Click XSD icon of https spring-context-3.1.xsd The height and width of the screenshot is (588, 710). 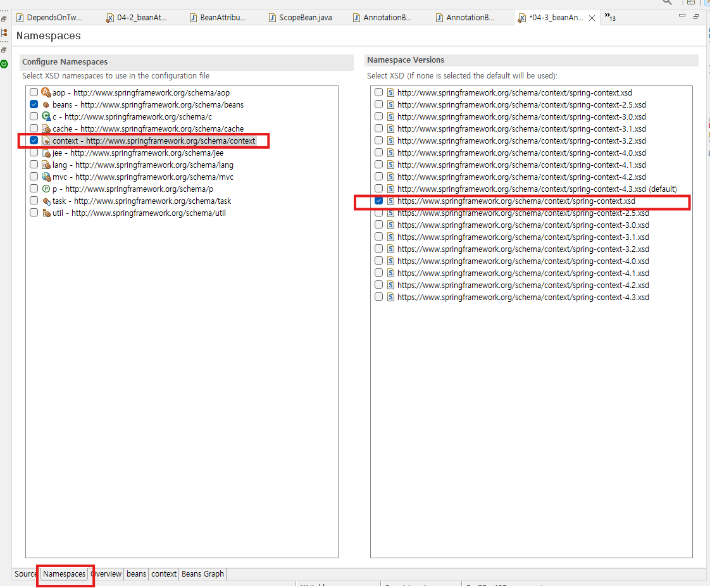click(x=391, y=237)
